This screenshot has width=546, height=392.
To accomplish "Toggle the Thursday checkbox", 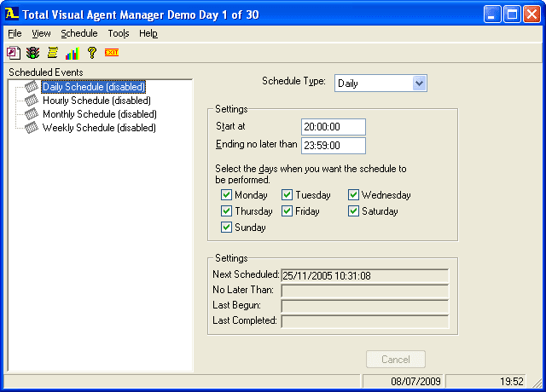I will [226, 210].
